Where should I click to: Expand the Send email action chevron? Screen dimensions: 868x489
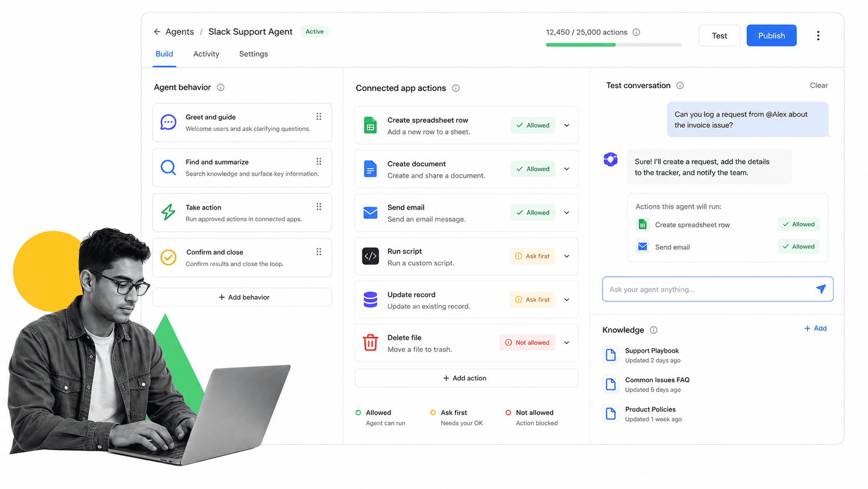click(567, 213)
